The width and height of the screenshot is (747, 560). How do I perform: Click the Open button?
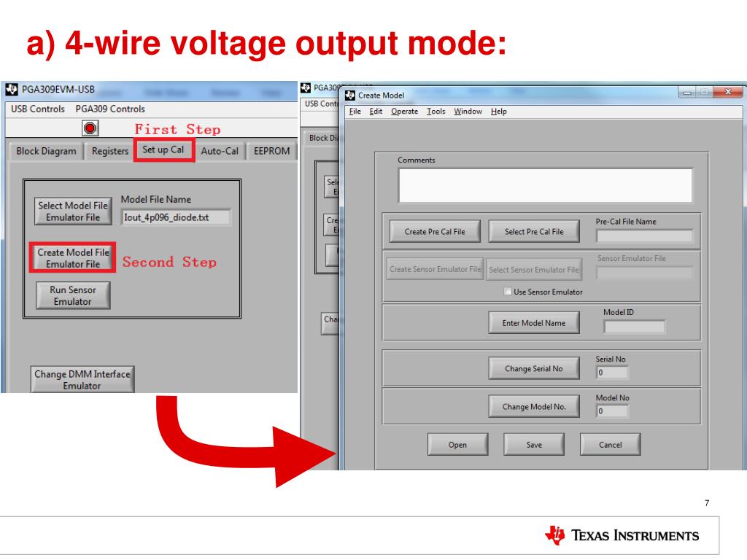[458, 445]
